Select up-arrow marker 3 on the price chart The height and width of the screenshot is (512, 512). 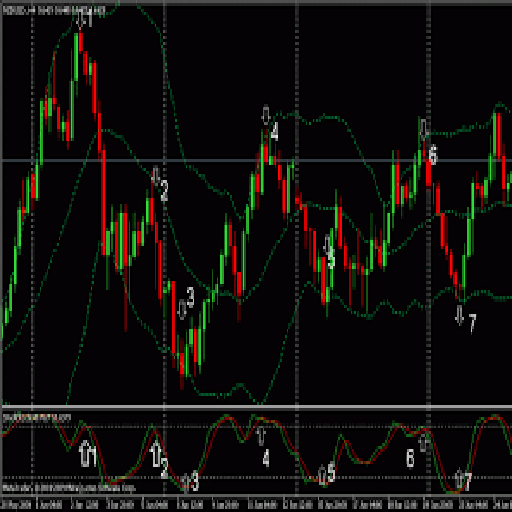(182, 309)
